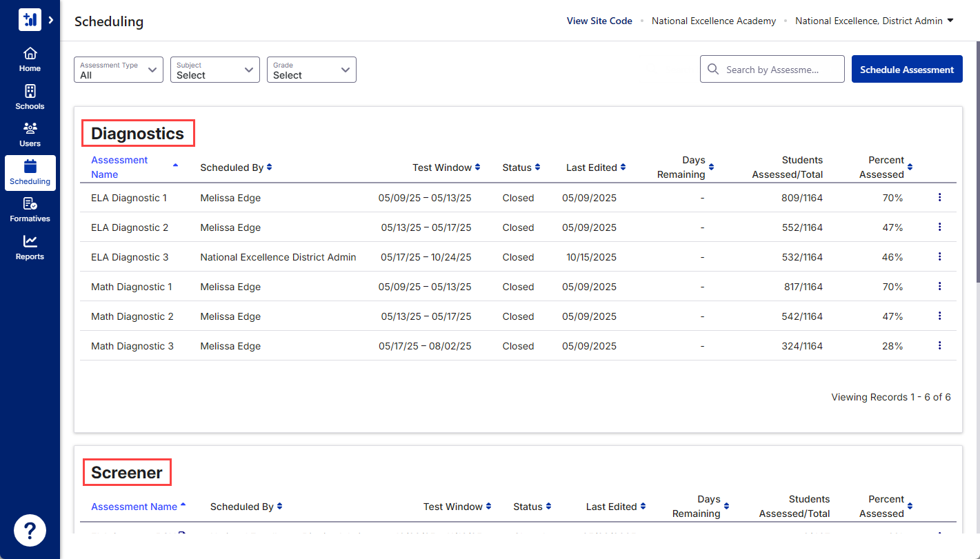The image size is (980, 559).
Task: Sort Screener by Last Edited
Action: [x=617, y=507]
